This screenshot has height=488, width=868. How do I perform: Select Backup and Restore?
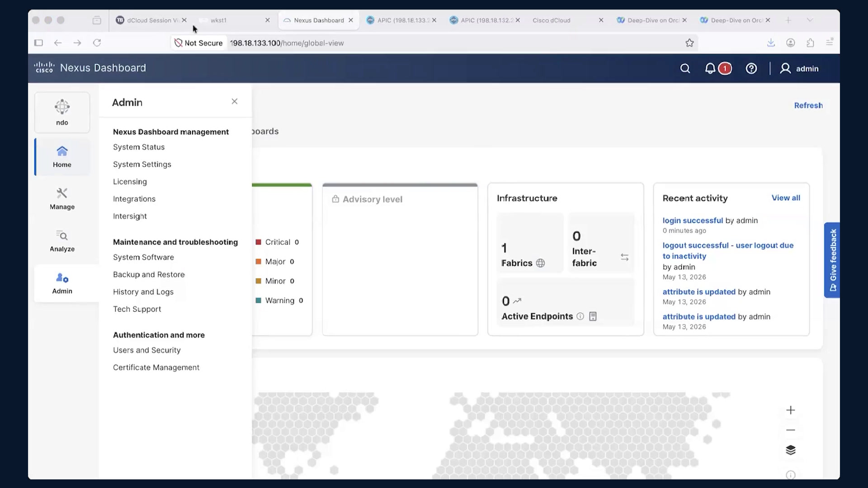tap(149, 274)
